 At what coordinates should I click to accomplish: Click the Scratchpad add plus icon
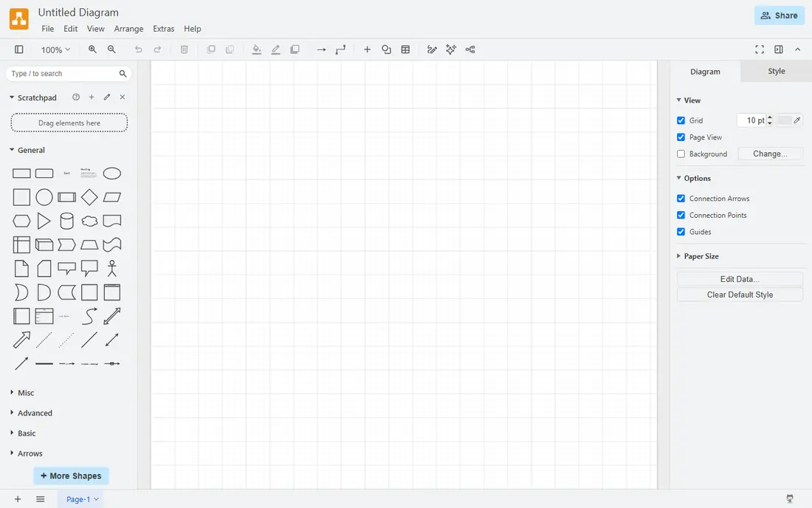(x=92, y=97)
